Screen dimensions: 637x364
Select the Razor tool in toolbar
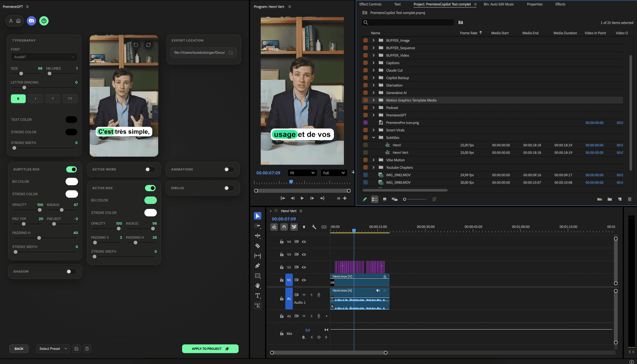pos(257,246)
